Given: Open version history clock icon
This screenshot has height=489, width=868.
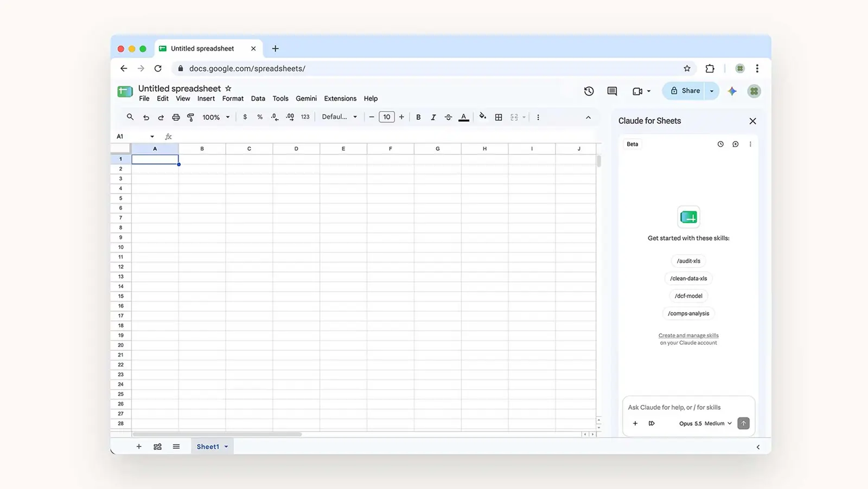Looking at the screenshot, I should [x=589, y=91].
